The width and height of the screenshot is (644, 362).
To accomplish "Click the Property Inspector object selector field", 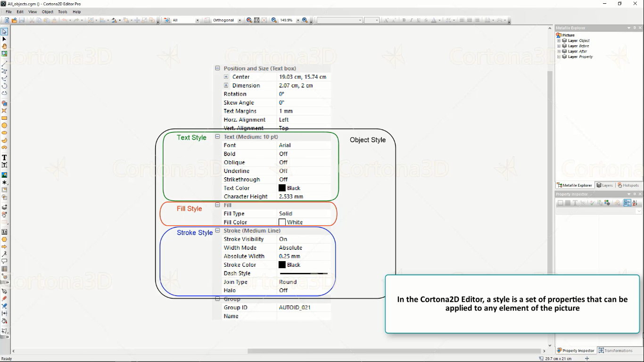I will click(599, 211).
